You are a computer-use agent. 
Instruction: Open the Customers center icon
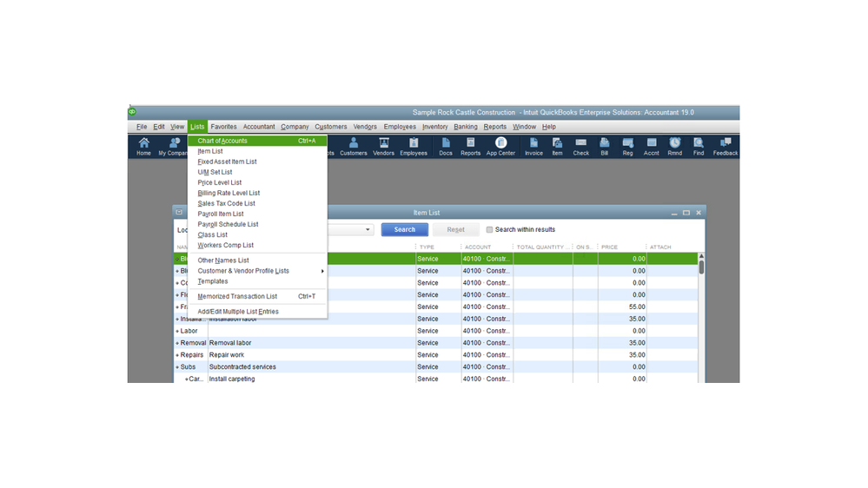click(x=353, y=147)
